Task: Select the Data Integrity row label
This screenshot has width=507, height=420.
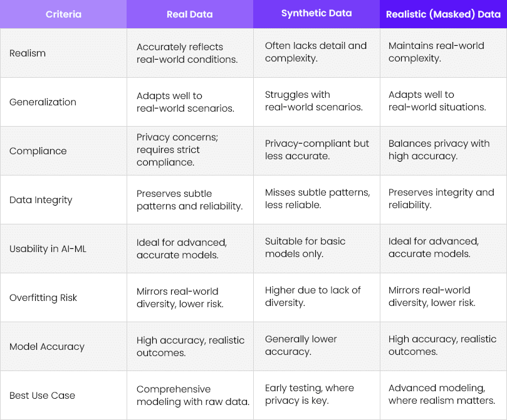Action: pos(41,200)
